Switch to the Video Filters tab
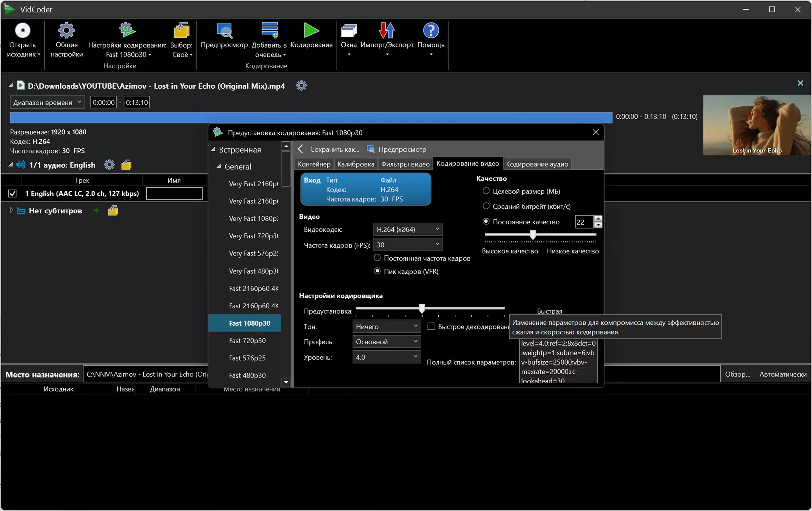This screenshot has height=511, width=812. 405,164
